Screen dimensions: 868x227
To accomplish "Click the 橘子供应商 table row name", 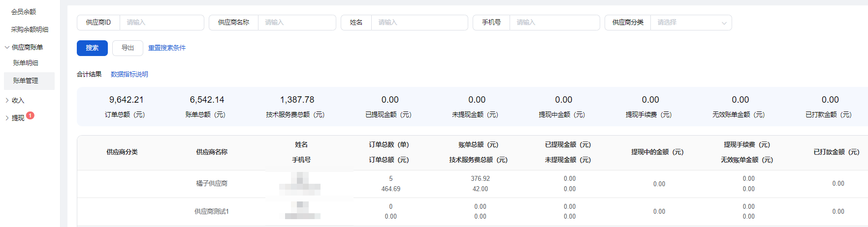I will point(212,184).
